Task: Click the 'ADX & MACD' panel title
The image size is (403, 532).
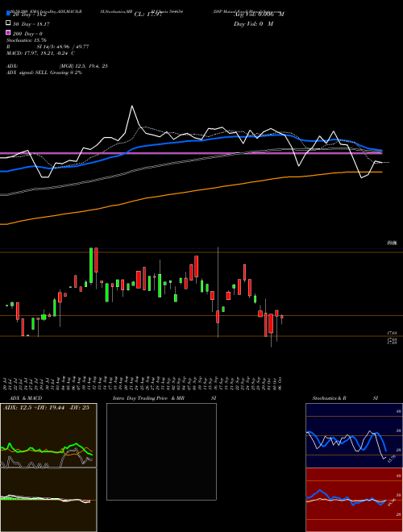Action: (26, 398)
